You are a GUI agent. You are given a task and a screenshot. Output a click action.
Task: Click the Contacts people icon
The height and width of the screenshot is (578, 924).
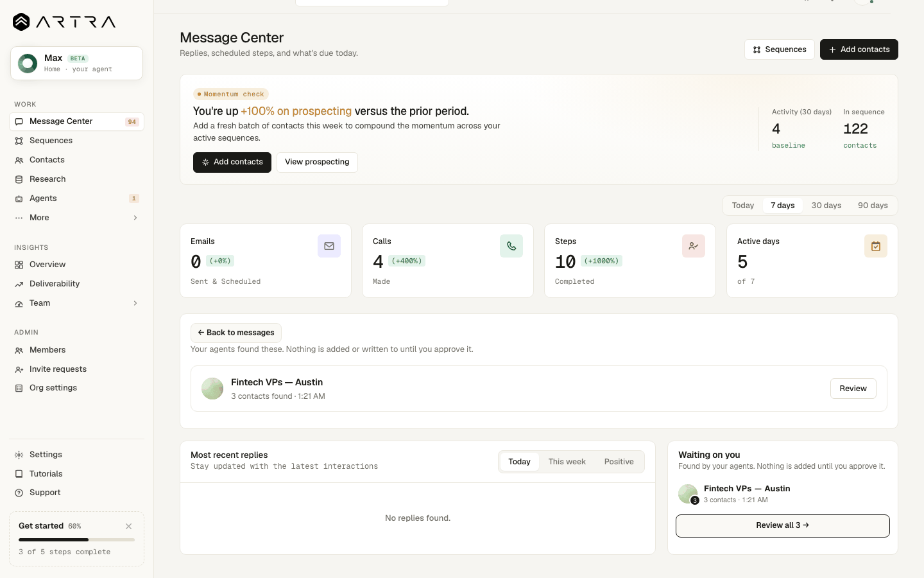19,160
